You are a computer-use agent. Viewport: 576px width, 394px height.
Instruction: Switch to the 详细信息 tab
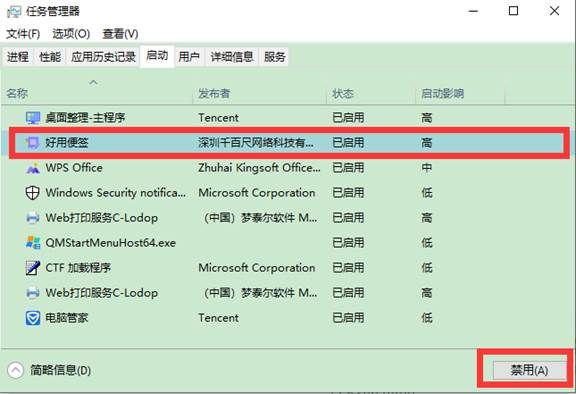232,57
